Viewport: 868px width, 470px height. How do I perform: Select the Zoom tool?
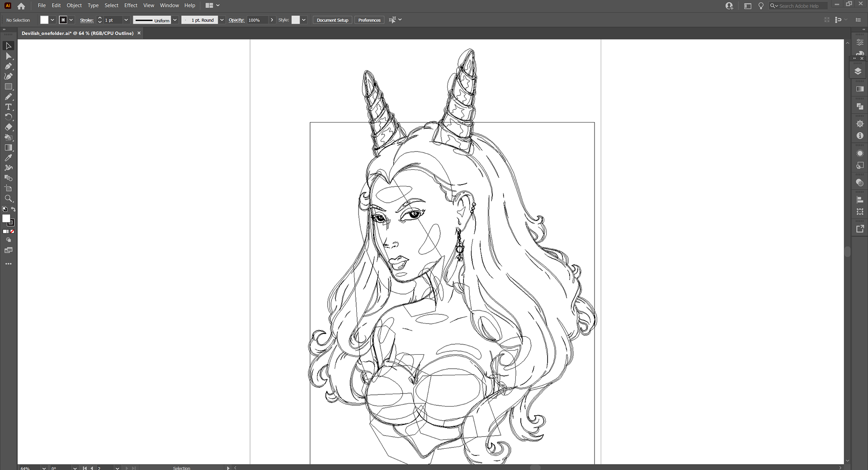9,199
